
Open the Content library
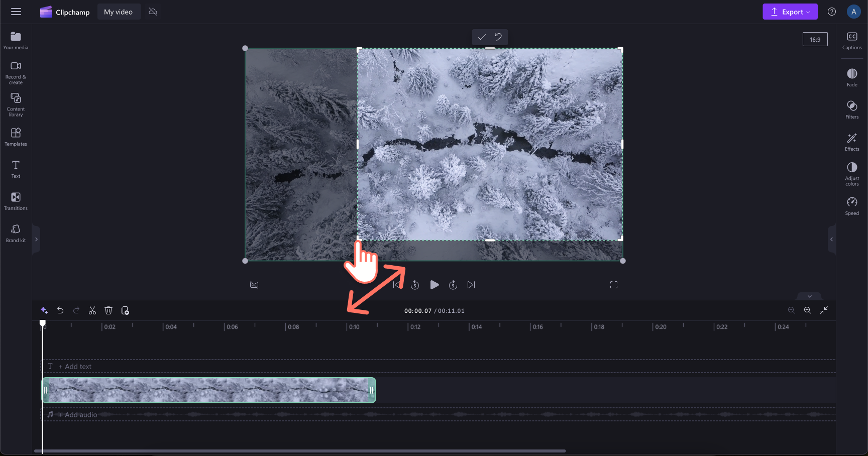click(x=16, y=105)
